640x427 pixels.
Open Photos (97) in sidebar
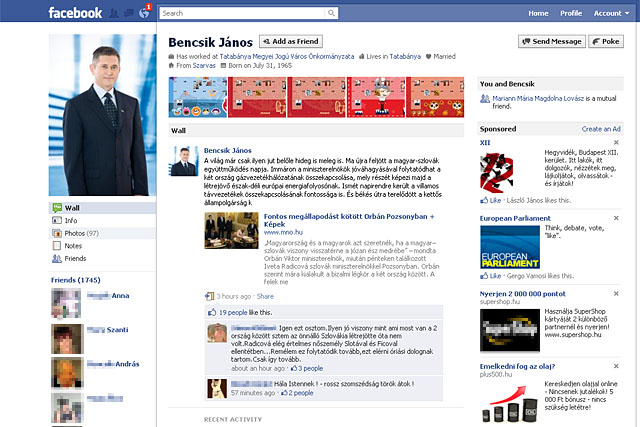coord(102,233)
